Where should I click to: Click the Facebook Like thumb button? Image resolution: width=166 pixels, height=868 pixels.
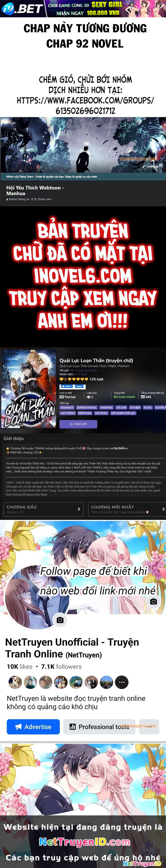tap(66, 386)
